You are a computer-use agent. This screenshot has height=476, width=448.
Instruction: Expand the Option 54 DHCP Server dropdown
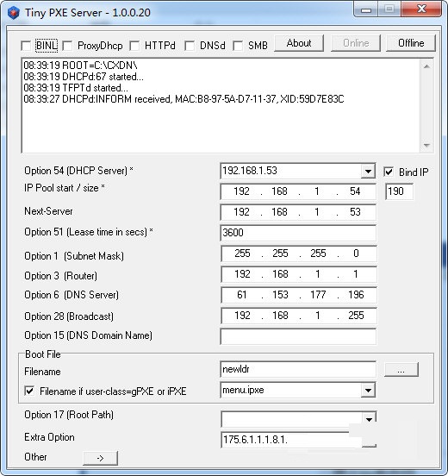tap(368, 172)
